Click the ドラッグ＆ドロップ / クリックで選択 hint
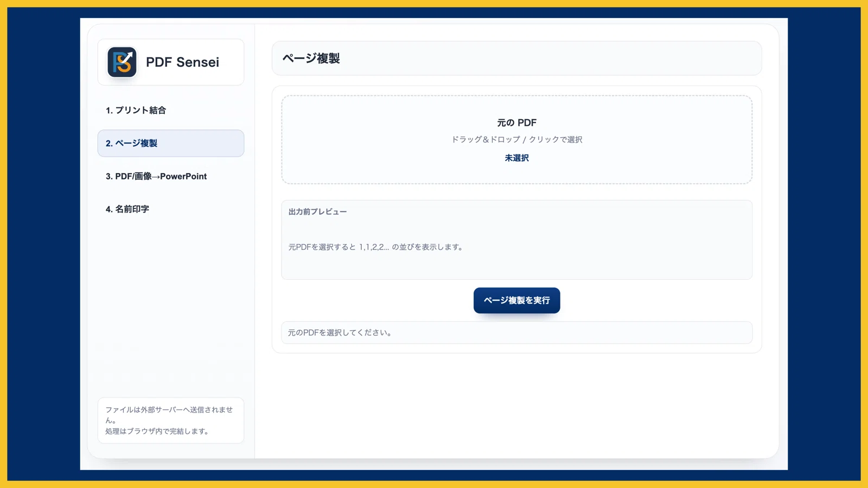 tap(516, 139)
